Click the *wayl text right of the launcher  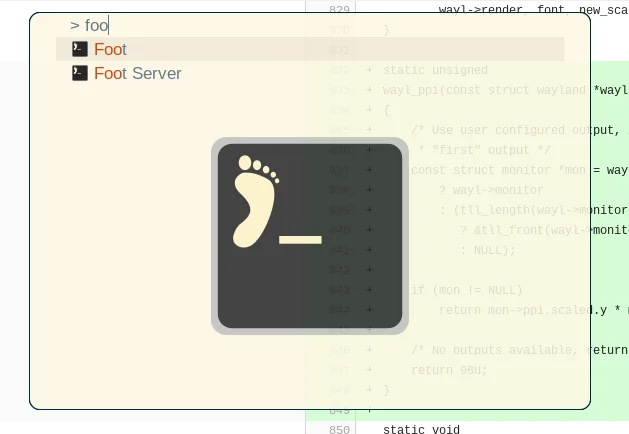[x=610, y=90]
